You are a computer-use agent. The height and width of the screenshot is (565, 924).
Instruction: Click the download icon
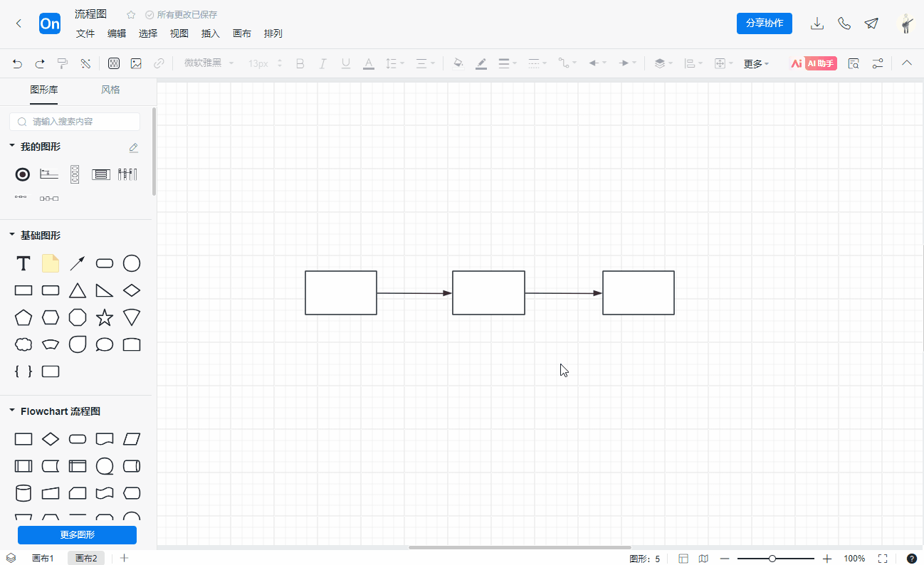[817, 23]
